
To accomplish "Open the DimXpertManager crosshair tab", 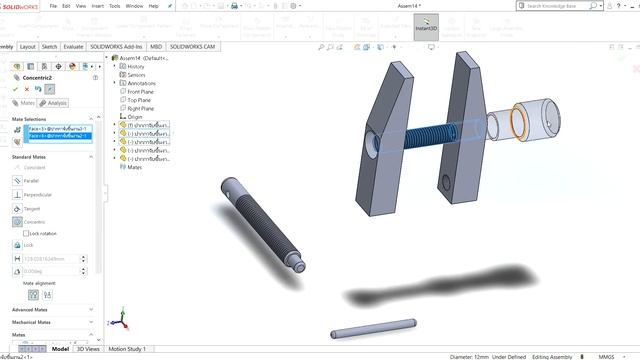I will [x=58, y=66].
